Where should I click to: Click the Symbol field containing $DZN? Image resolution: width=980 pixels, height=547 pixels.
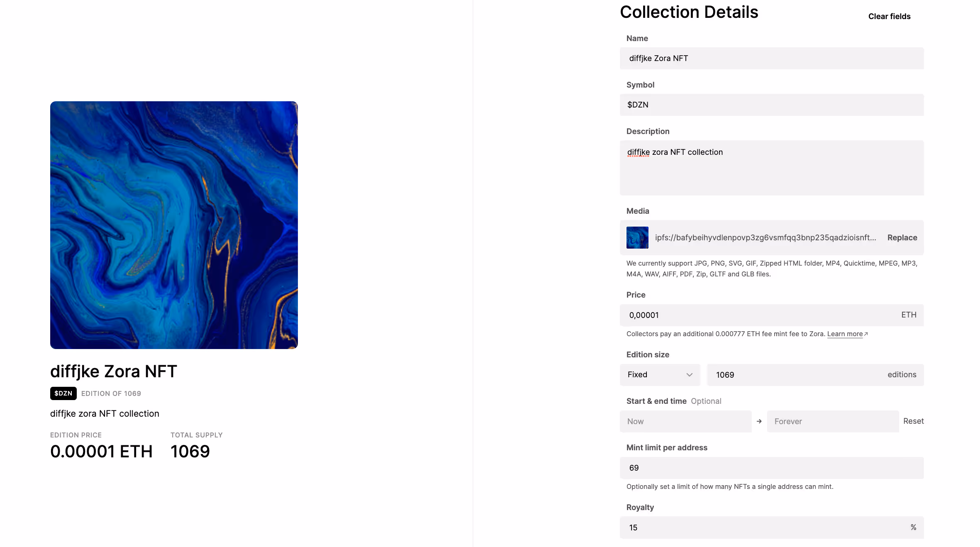point(771,105)
